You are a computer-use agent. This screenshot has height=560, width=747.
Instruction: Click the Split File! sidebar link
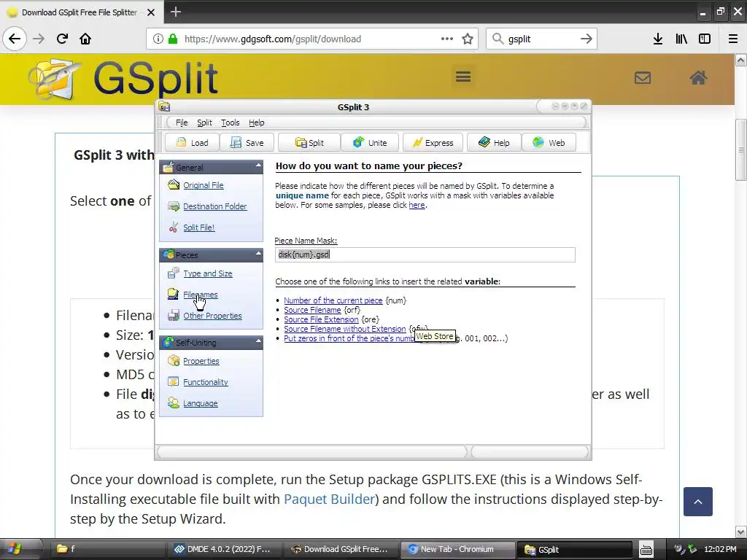pos(198,227)
